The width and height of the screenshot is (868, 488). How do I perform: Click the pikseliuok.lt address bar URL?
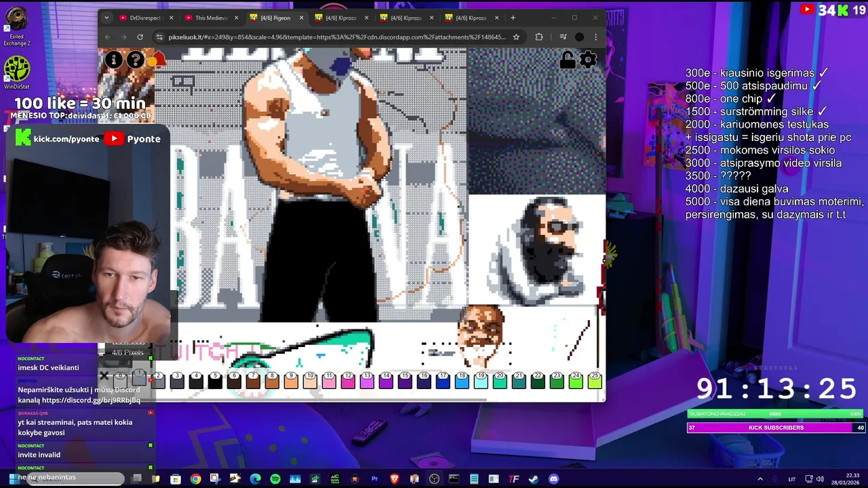coord(337,37)
